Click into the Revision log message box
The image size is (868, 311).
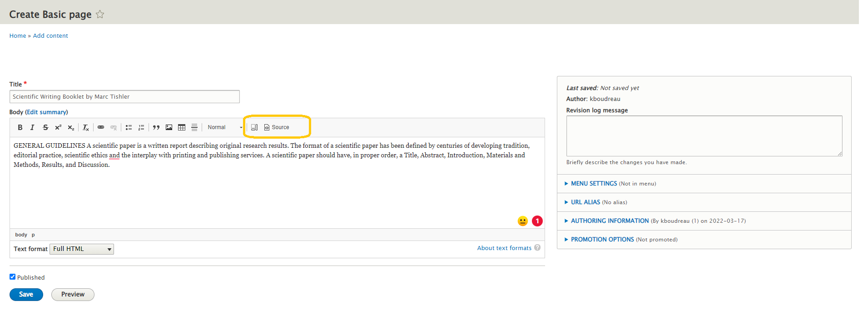point(704,136)
